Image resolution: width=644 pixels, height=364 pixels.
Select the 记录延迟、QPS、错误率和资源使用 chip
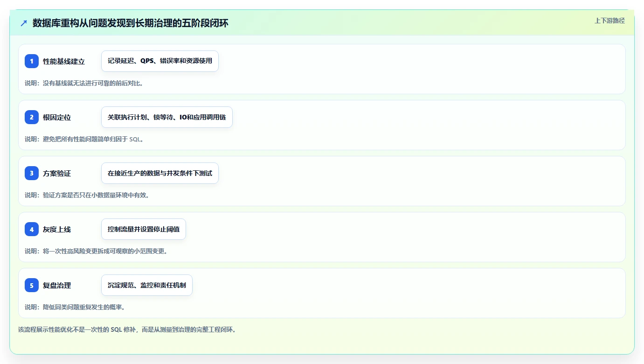pyautogui.click(x=160, y=61)
